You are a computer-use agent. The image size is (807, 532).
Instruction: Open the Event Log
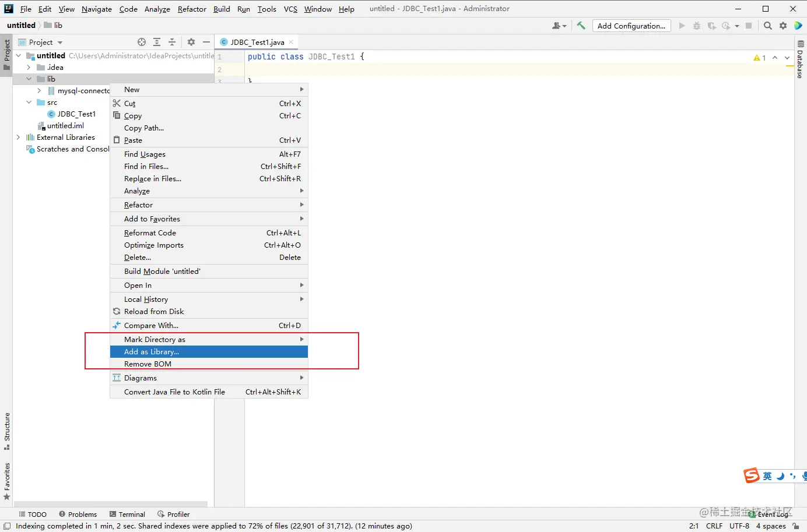(x=769, y=514)
